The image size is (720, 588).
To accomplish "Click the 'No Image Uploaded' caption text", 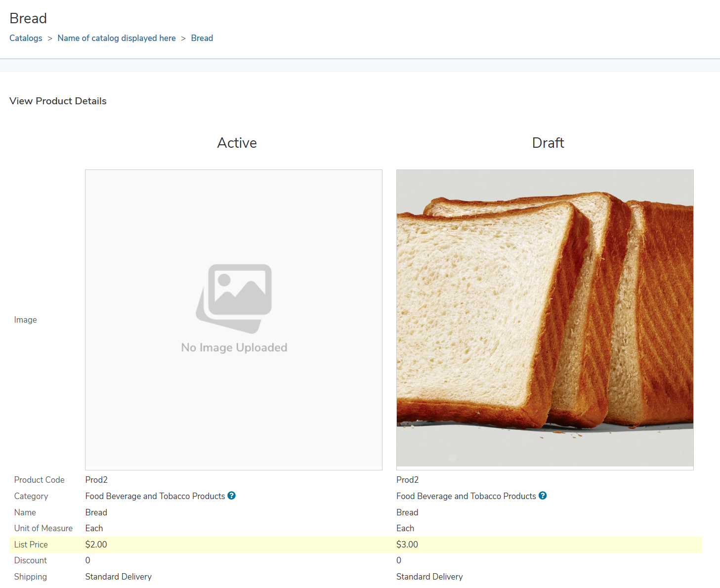I will 234,347.
